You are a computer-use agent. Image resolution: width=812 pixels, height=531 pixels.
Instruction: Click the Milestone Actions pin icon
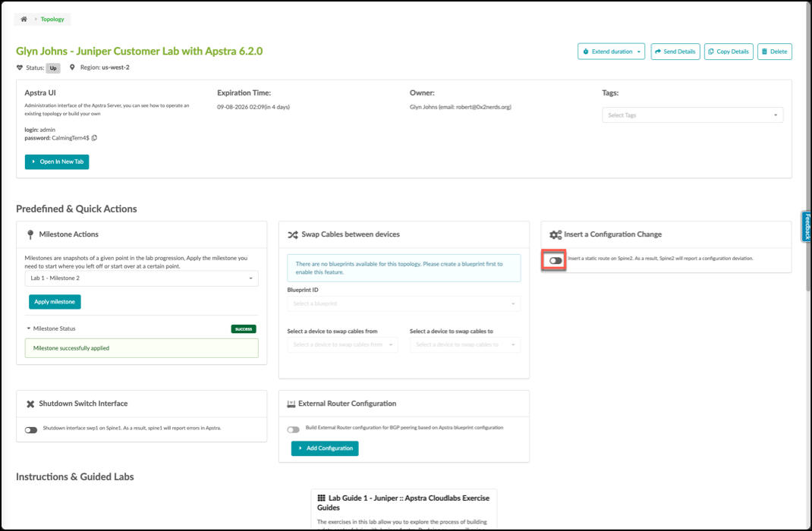[x=30, y=234]
